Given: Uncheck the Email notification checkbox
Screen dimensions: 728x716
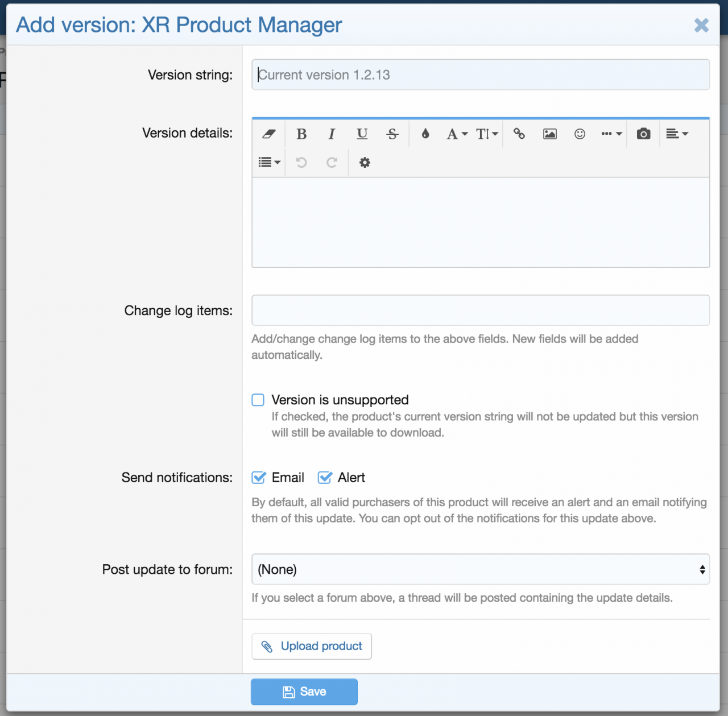Looking at the screenshot, I should [259, 478].
